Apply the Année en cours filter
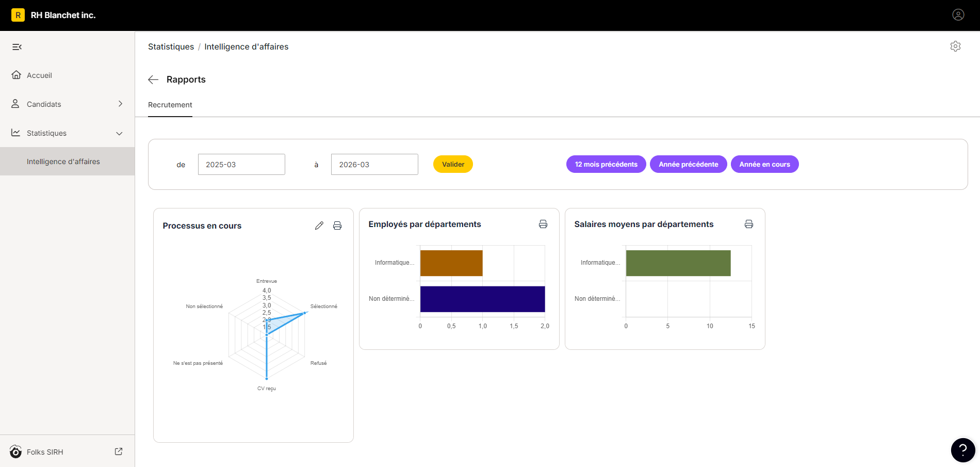 click(x=764, y=164)
